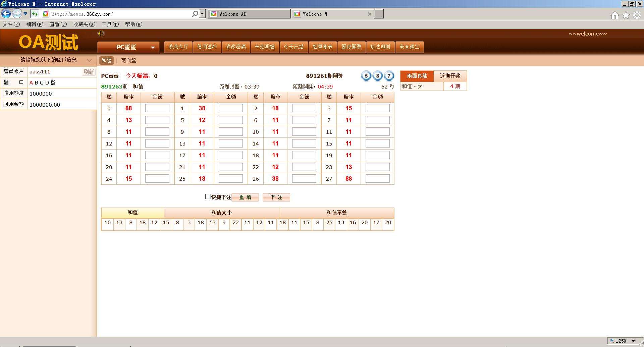
Task: Click the browser Forward arrow button
Action: point(17,13)
